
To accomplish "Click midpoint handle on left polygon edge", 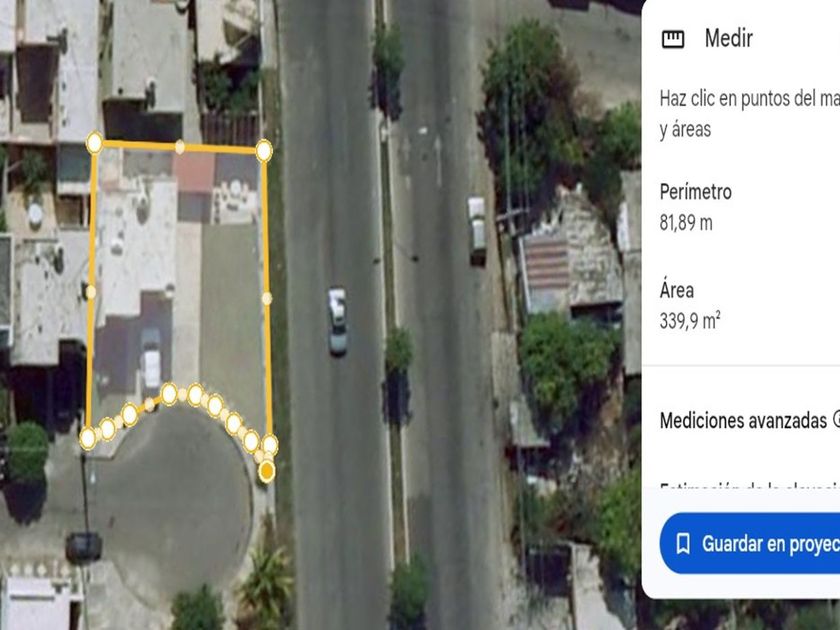I will coord(91,292).
